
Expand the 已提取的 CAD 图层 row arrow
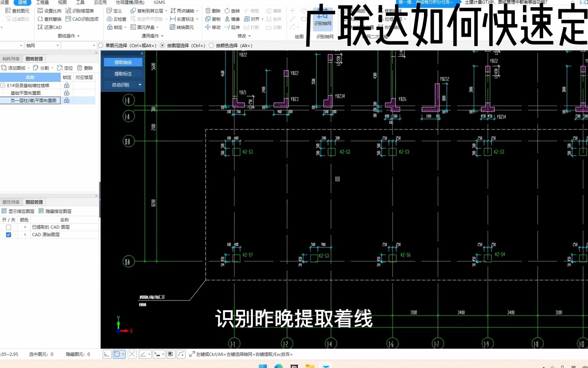[25, 227]
